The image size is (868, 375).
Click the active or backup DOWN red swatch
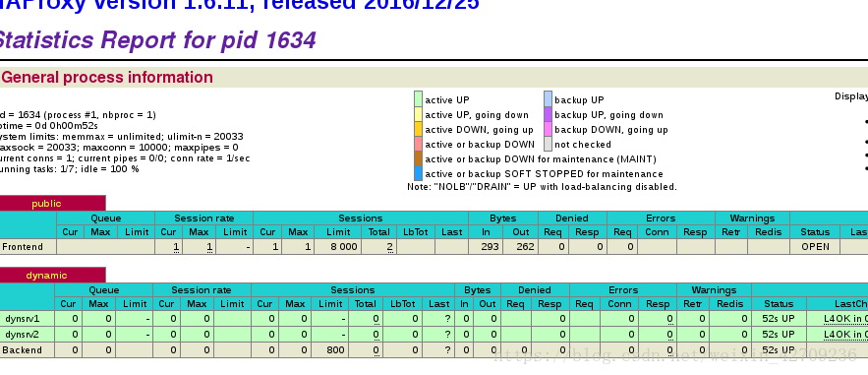pyautogui.click(x=418, y=144)
